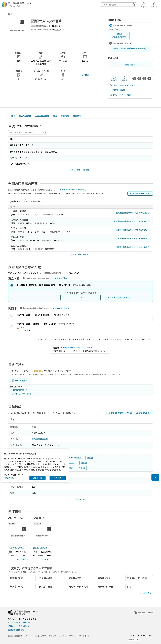The image size is (161, 644).
Task: Open 日本の古本屋 external link
Action: point(19,390)
